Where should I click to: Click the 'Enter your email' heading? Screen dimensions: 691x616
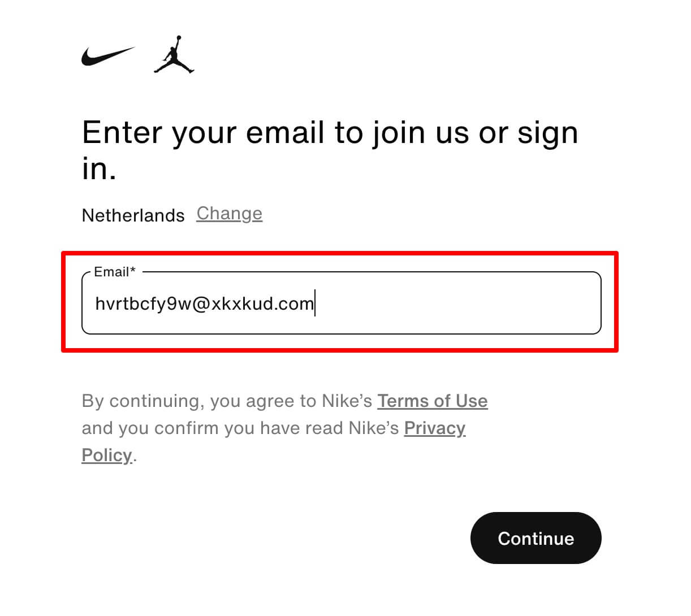(x=330, y=150)
